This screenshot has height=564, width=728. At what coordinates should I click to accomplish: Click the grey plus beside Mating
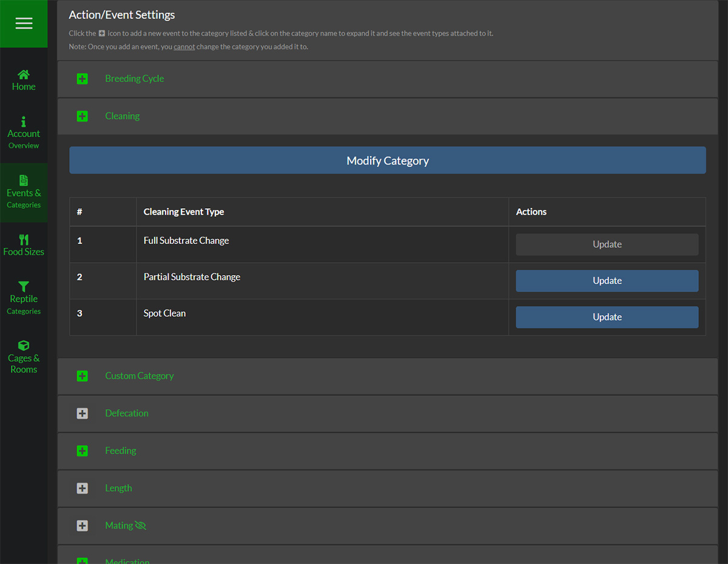click(x=83, y=526)
